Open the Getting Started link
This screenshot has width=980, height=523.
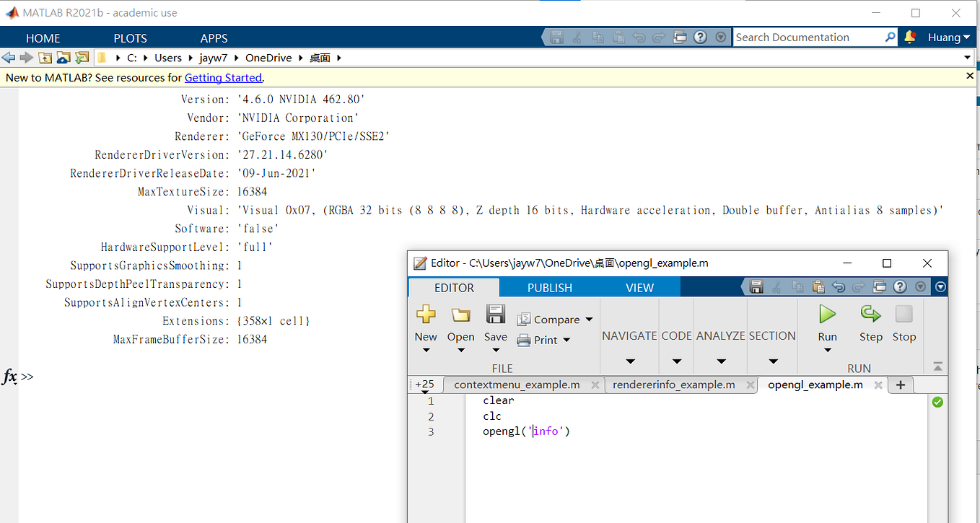point(223,77)
